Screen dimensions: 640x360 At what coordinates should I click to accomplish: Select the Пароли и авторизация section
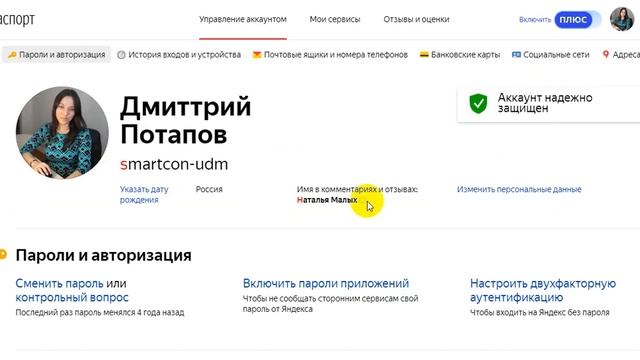pos(56,55)
